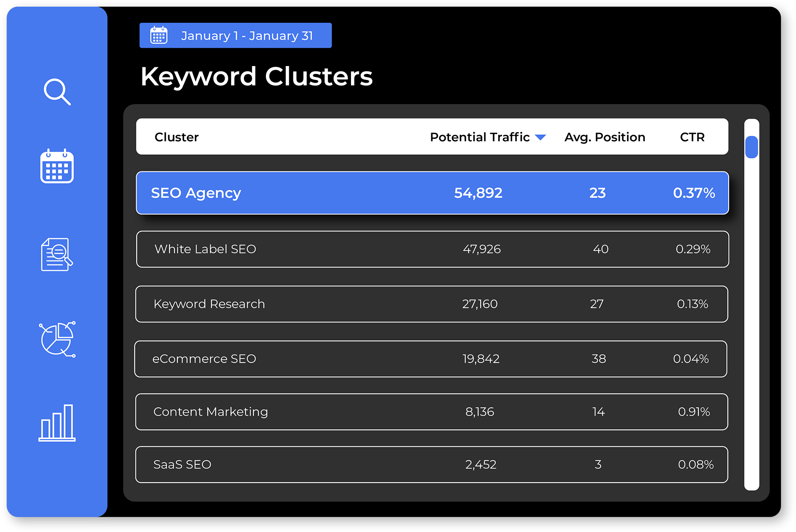
Task: Click Potential Traffic column header label
Action: coord(479,137)
